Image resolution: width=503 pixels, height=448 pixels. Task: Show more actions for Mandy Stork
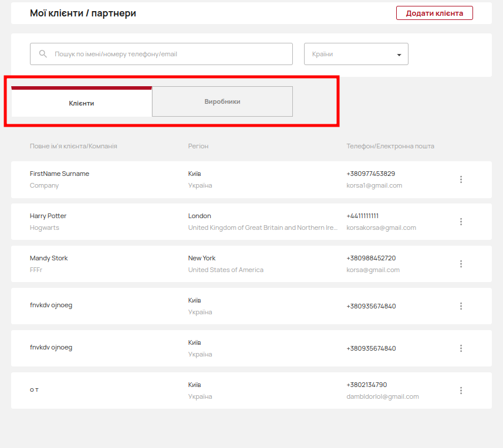pos(461,264)
